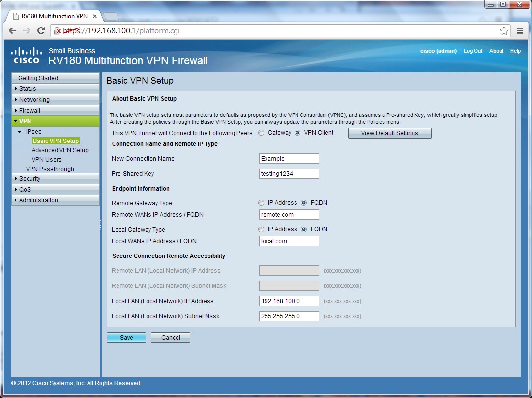Open the Help link
Viewport: 532px width, 398px height.
[515, 51]
